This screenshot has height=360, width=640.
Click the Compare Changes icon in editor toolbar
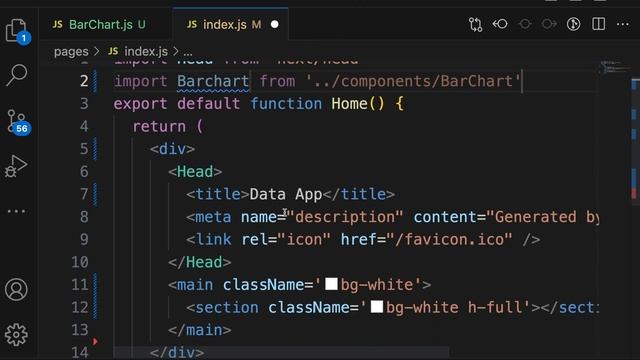coord(476,24)
